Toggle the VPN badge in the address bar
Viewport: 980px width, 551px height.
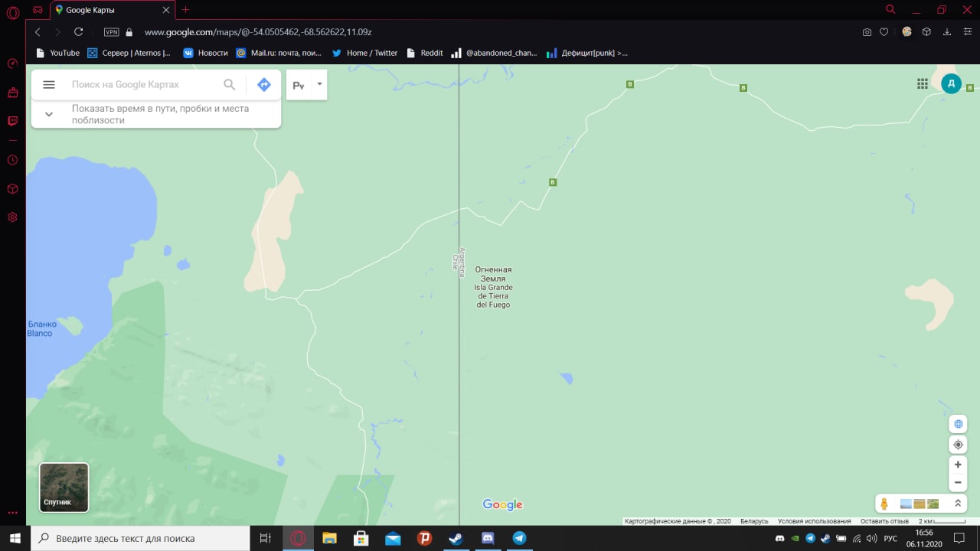click(x=112, y=32)
